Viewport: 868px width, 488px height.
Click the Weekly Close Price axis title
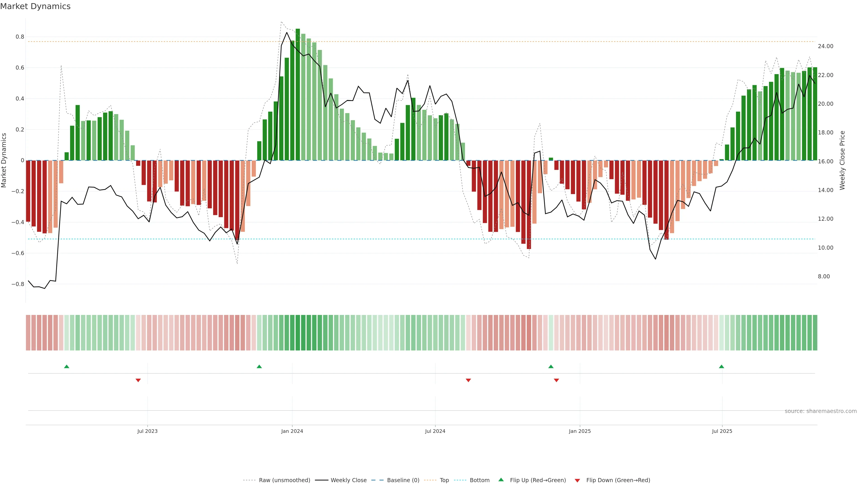pos(842,160)
